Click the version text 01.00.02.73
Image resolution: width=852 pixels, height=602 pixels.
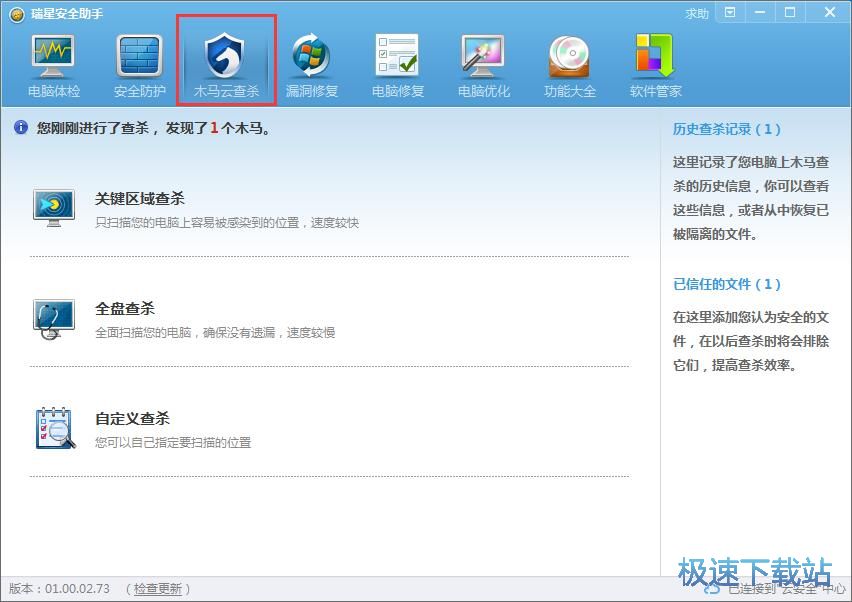pos(77,589)
